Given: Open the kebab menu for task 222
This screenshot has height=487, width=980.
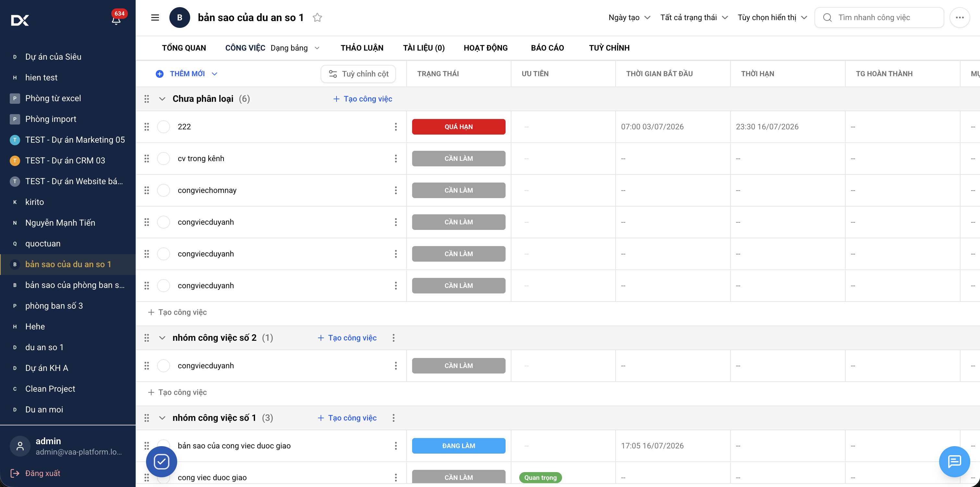Looking at the screenshot, I should tap(396, 126).
